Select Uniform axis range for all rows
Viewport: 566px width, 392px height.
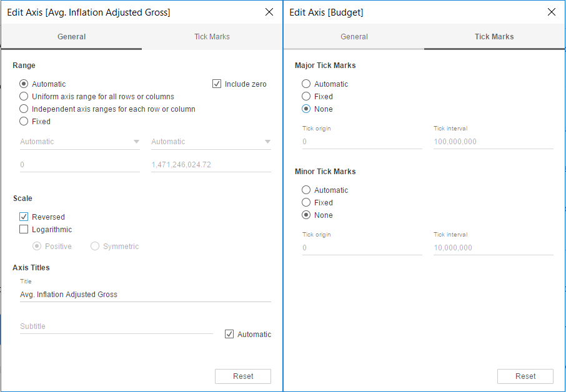[x=24, y=97]
